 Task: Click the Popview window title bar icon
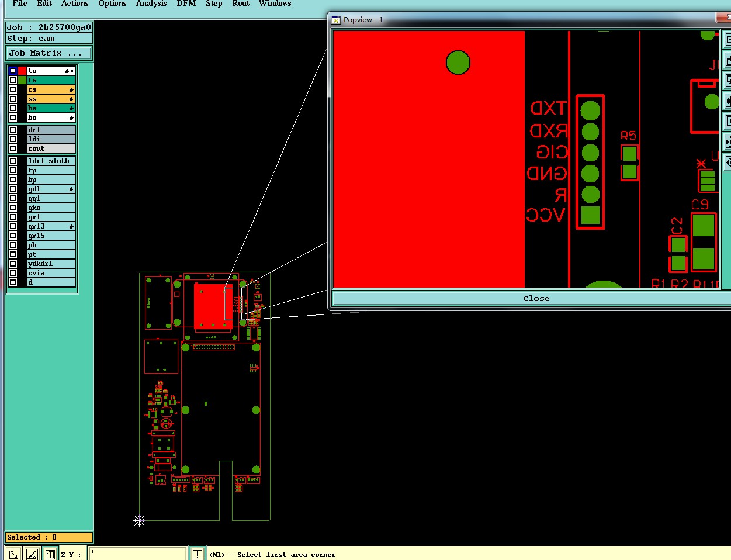click(x=336, y=20)
